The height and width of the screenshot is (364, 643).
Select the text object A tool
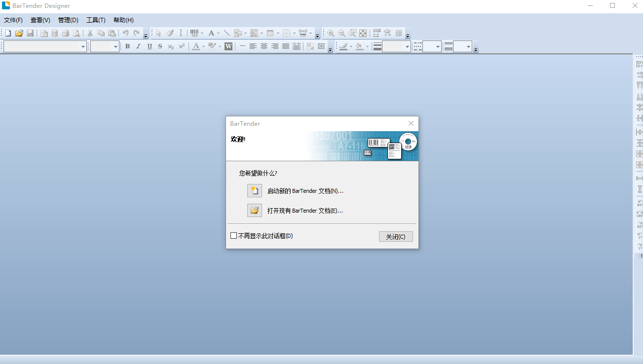pyautogui.click(x=211, y=33)
